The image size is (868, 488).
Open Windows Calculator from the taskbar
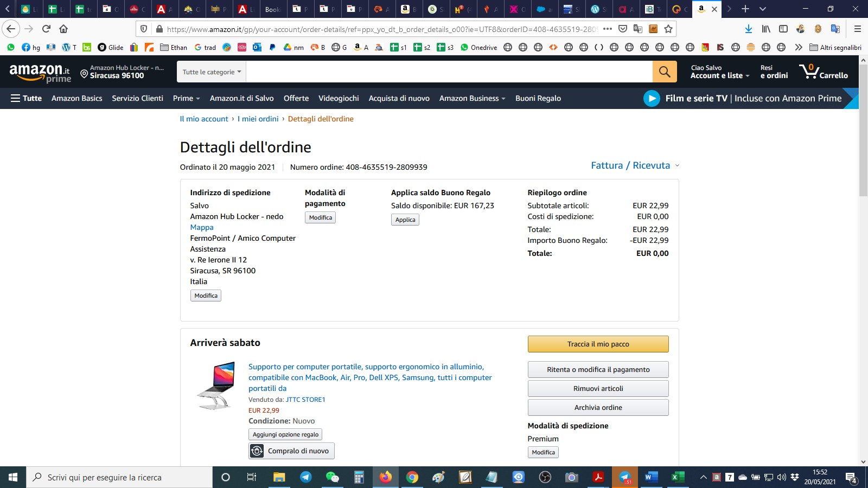point(359,477)
